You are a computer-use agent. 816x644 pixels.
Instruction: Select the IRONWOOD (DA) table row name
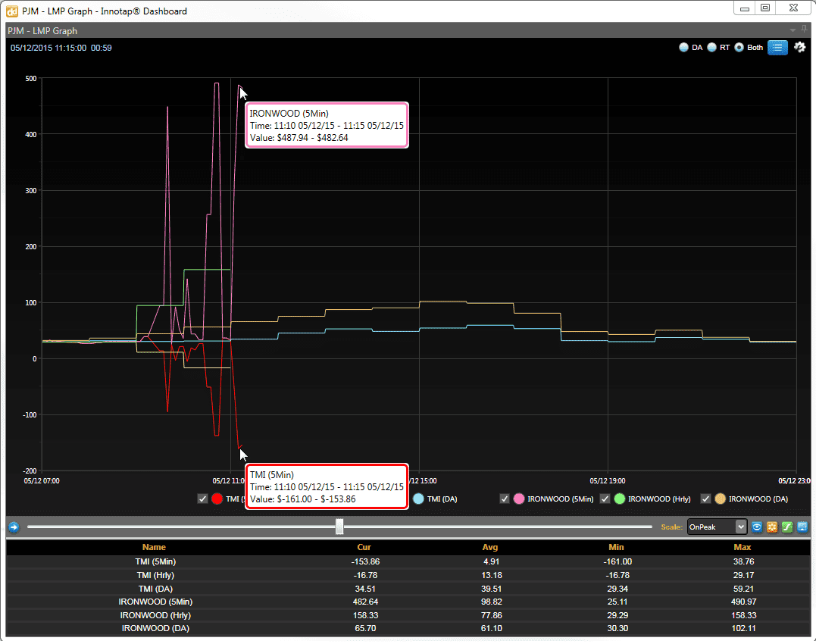[x=155, y=628]
